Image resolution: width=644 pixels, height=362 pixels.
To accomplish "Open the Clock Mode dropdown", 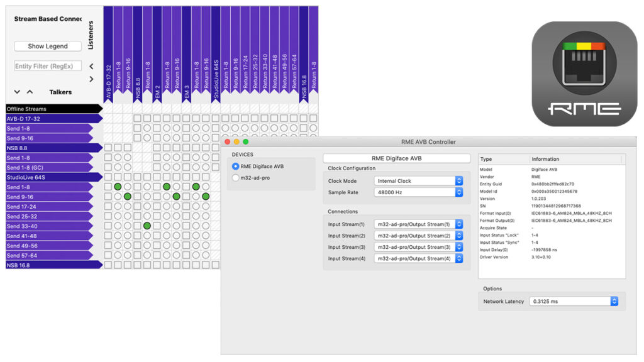I will coord(418,181).
